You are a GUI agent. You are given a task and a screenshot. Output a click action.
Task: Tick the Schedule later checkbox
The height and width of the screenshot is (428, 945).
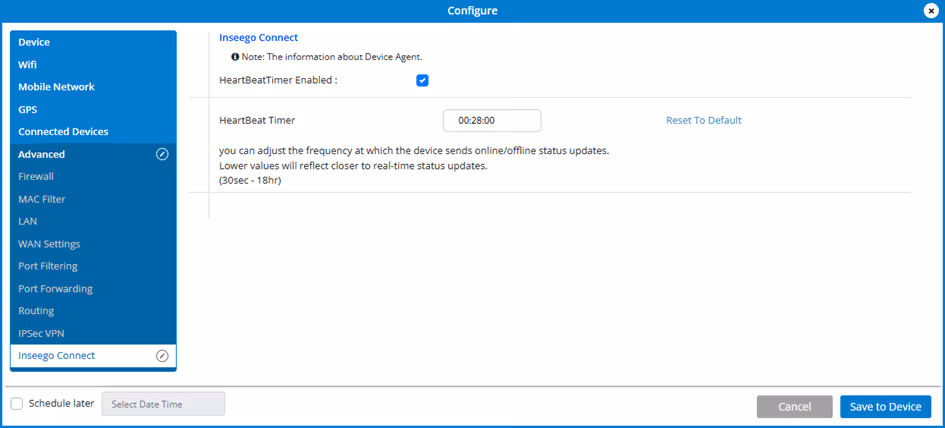tap(17, 404)
